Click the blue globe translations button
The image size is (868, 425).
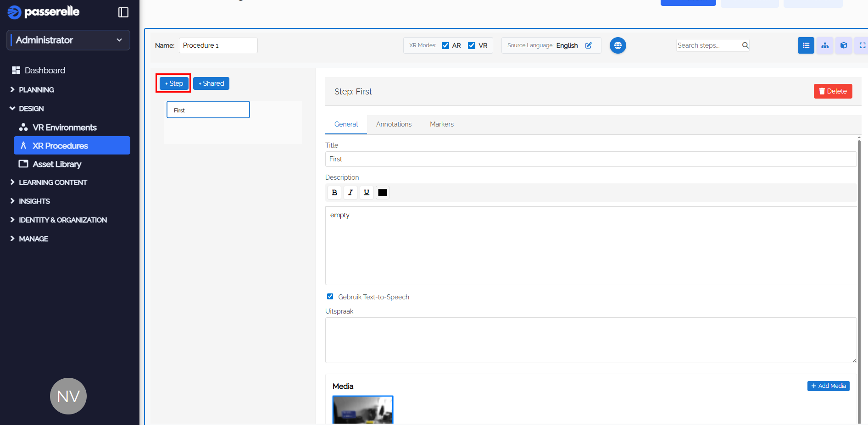tap(618, 45)
